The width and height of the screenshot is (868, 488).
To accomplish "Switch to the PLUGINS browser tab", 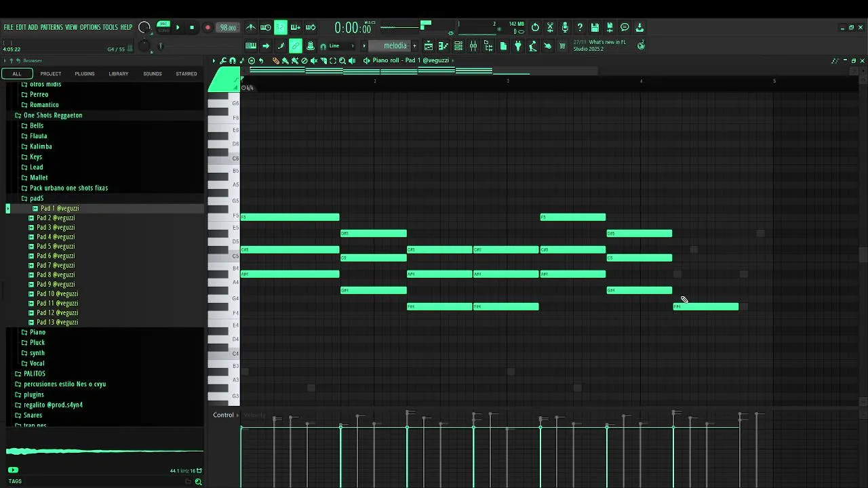I will pyautogui.click(x=85, y=73).
